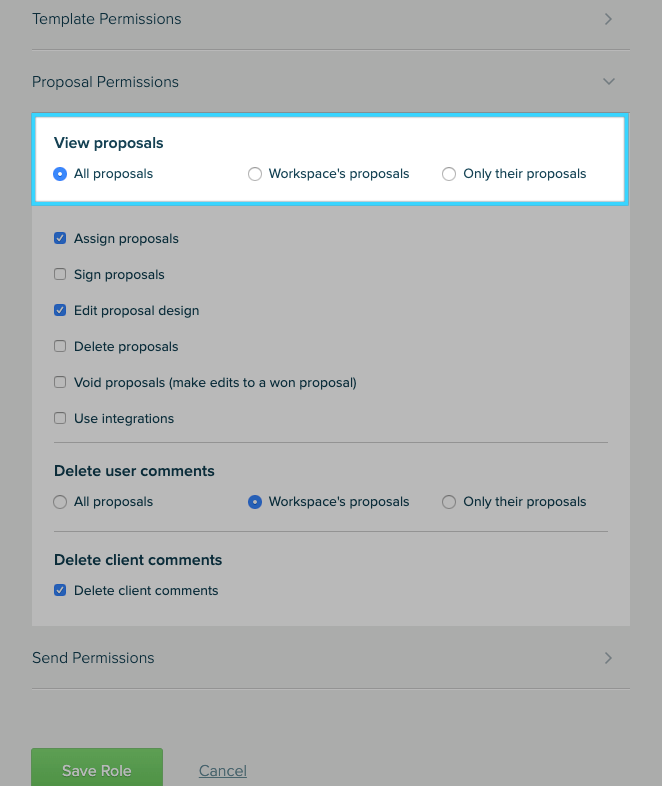
Task: Click the Cancel link
Action: pyautogui.click(x=223, y=770)
